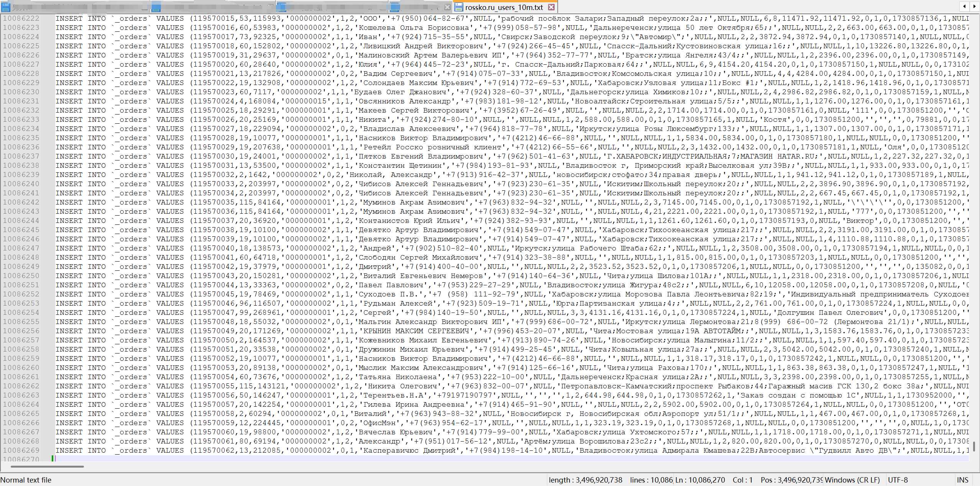The width and height of the screenshot is (980, 486).
Task: Click the name 'Кожевников Михаил Евгеньевич'
Action: click(x=423, y=340)
